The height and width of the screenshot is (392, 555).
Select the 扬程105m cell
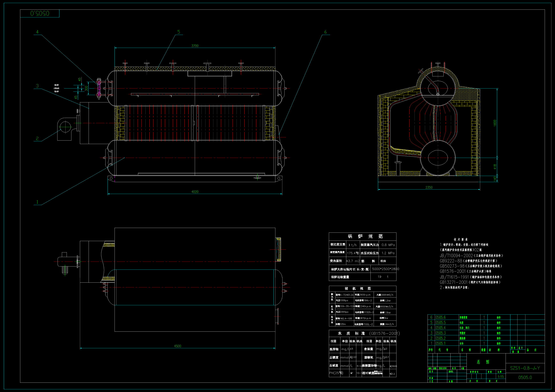pyautogui.click(x=341, y=324)
